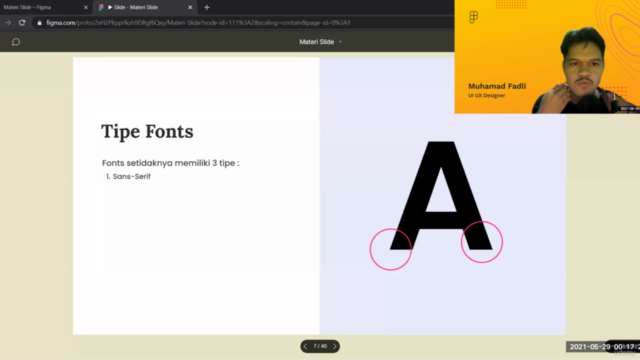Go forward in browser history
640x360 pixels.
coord(8,23)
